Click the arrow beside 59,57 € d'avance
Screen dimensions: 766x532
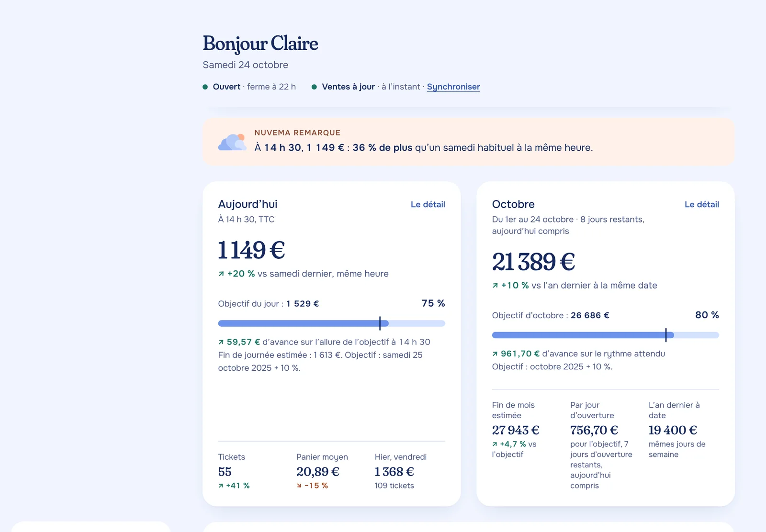point(221,342)
